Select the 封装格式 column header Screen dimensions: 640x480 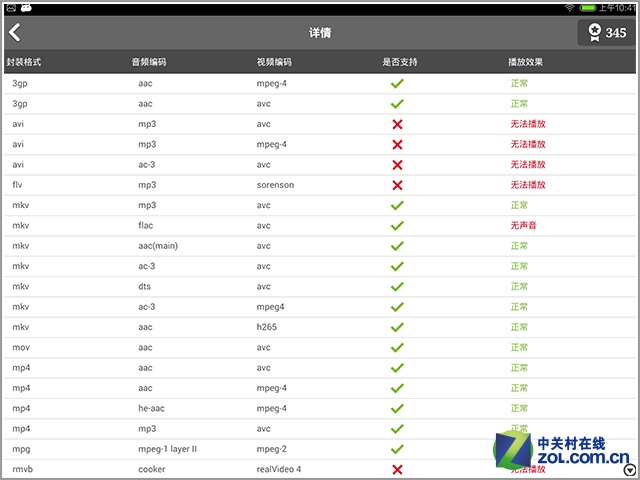click(24, 63)
